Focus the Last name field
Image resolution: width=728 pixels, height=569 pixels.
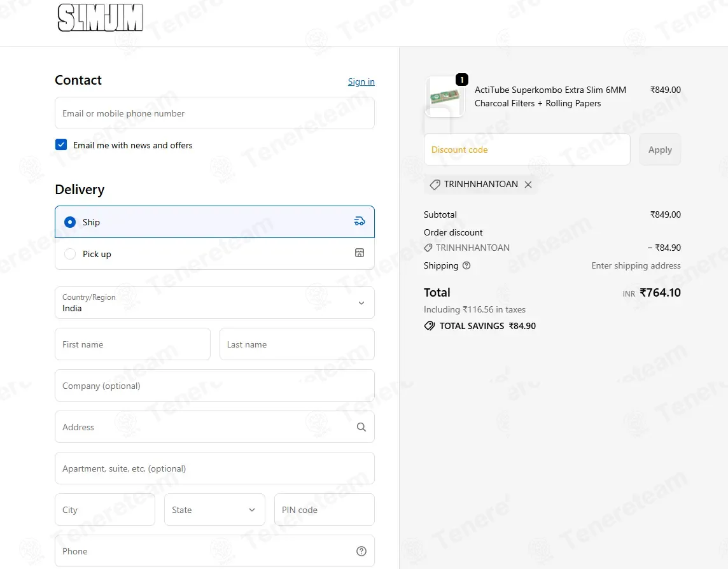pyautogui.click(x=297, y=344)
